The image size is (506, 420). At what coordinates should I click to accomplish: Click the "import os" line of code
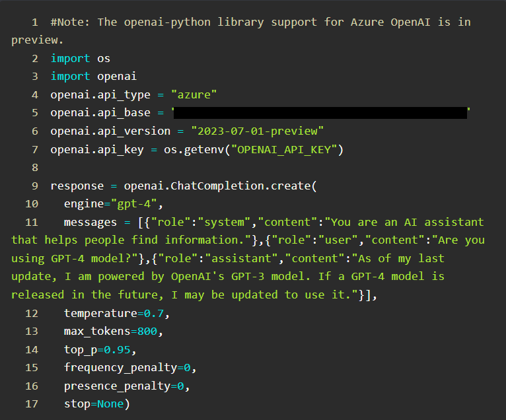click(80, 58)
